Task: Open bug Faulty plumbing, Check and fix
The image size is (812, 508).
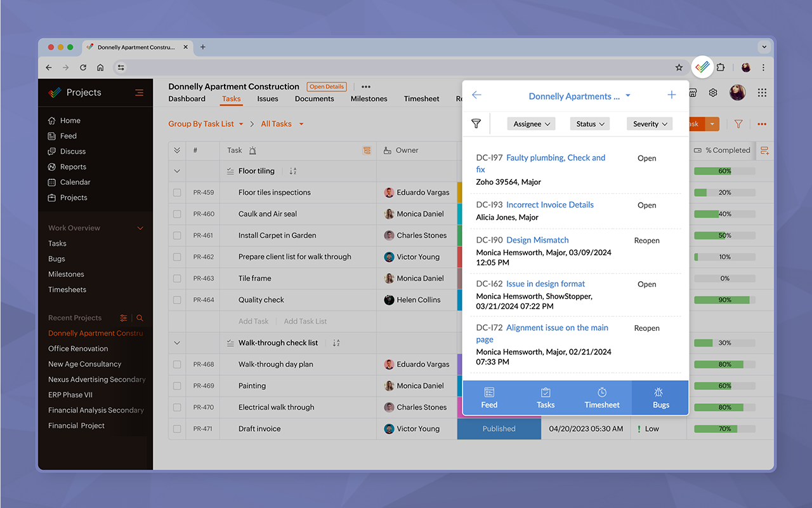Action: [540, 164]
